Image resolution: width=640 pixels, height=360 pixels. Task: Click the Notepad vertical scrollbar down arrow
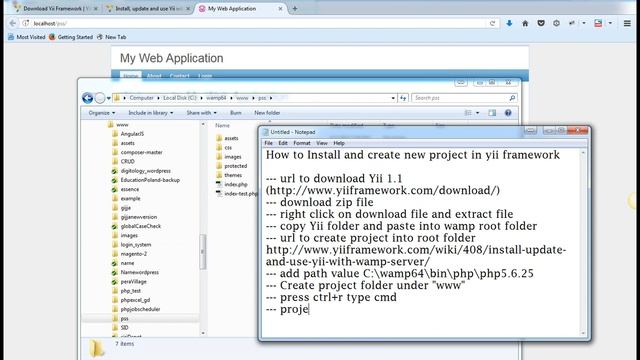click(583, 333)
